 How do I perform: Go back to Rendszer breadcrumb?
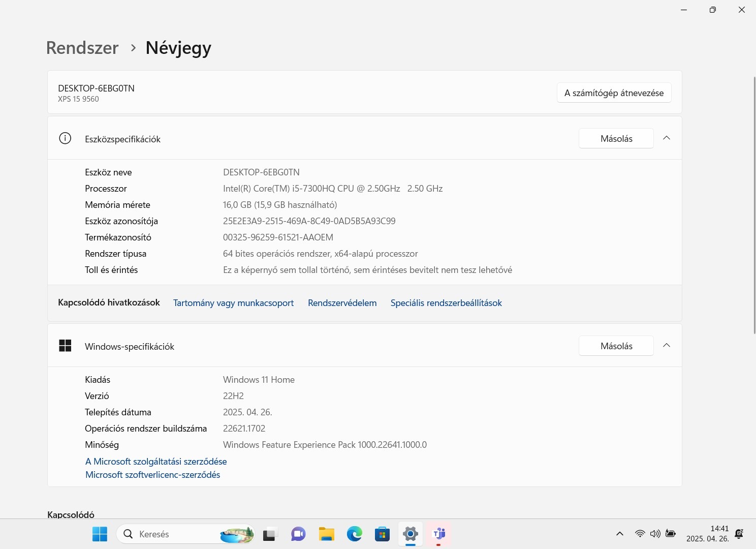coord(82,48)
